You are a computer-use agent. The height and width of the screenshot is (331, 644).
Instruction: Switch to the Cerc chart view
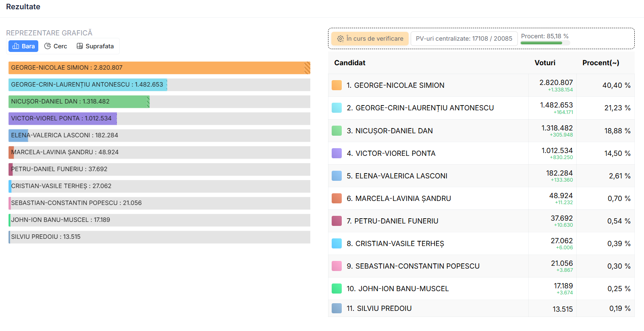56,46
